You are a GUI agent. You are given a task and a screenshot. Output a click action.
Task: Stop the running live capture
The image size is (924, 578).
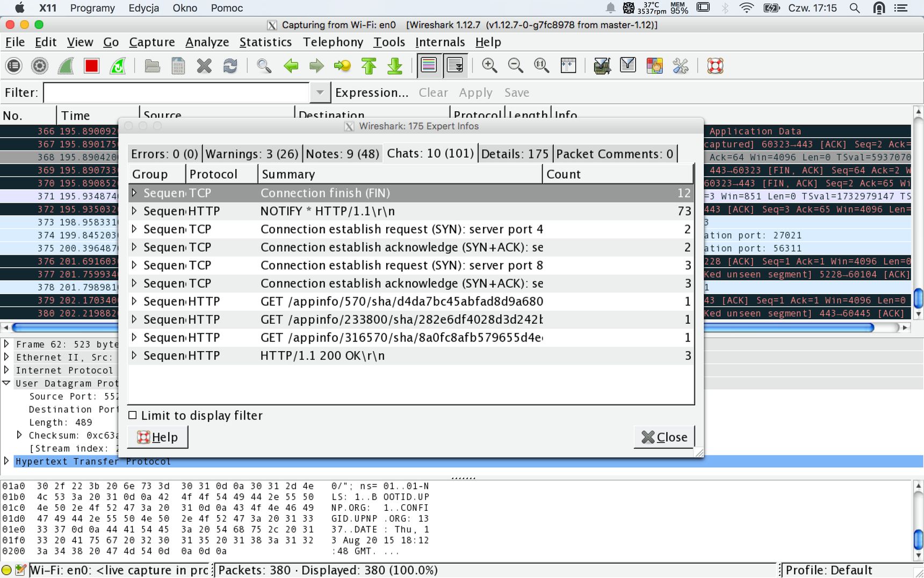pyautogui.click(x=91, y=66)
